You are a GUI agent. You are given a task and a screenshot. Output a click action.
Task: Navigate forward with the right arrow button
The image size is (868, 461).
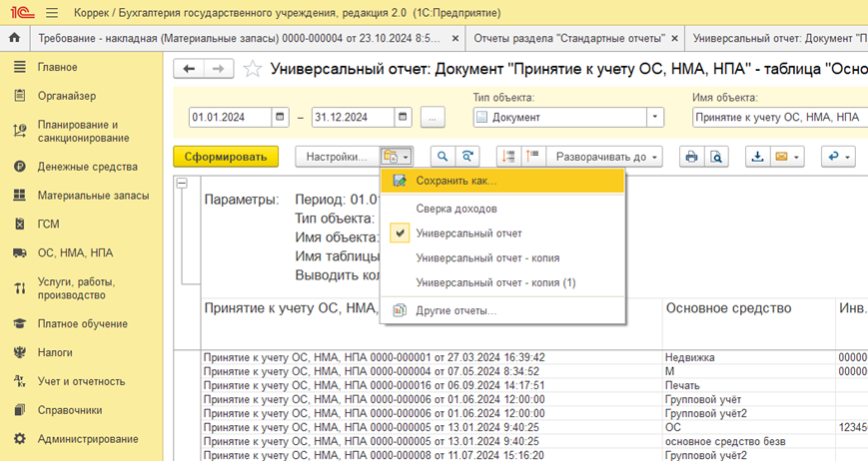(x=219, y=69)
